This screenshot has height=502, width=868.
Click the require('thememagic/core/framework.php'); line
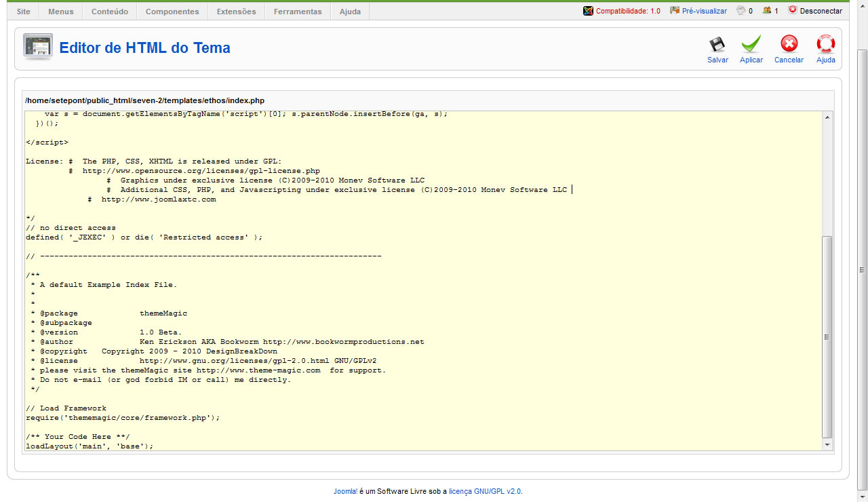click(x=123, y=418)
